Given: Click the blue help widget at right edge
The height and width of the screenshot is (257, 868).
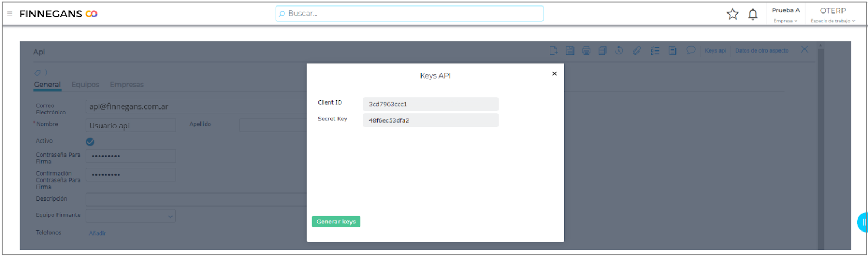Looking at the screenshot, I should point(863,222).
